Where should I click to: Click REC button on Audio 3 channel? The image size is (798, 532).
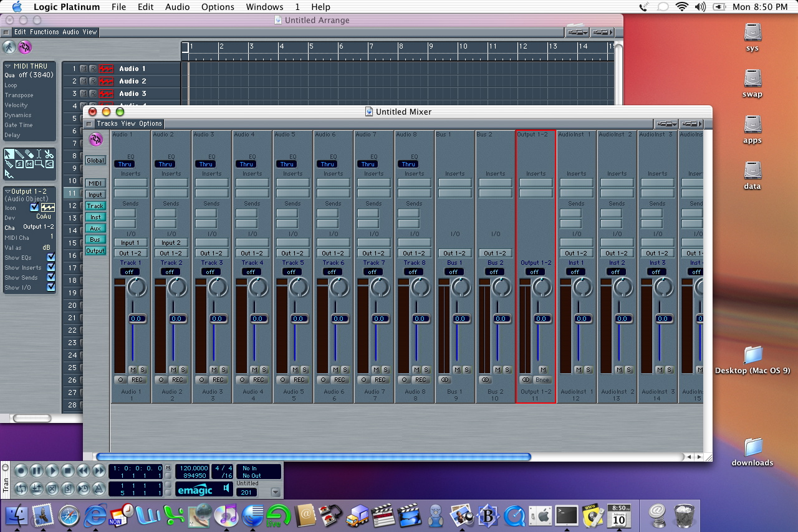coord(218,380)
